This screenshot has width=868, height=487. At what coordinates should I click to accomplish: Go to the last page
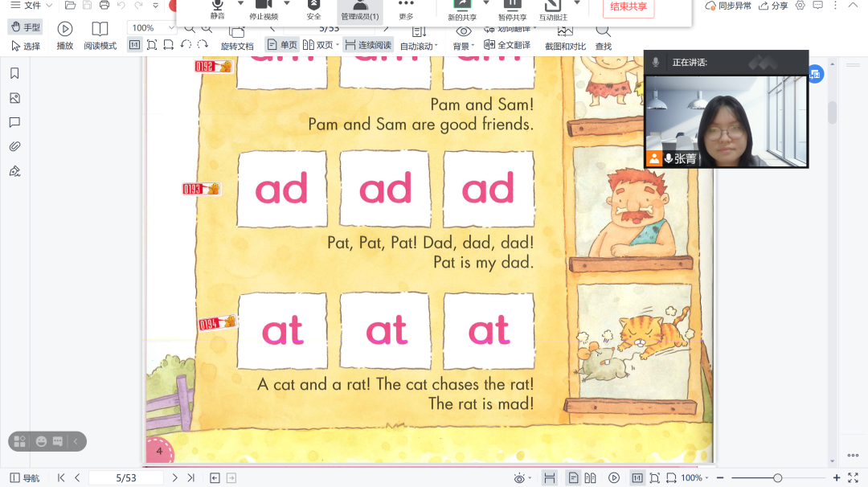(x=191, y=477)
